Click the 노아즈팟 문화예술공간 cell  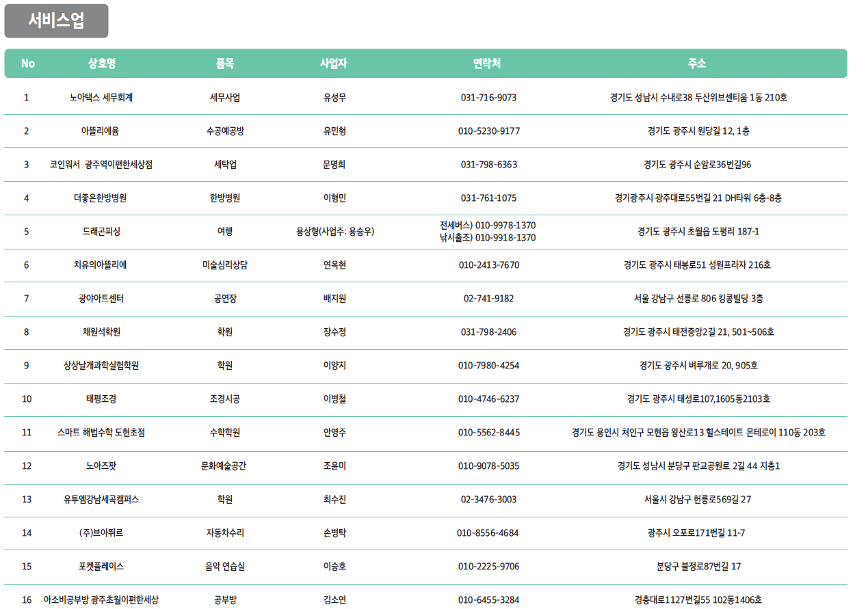(224, 466)
